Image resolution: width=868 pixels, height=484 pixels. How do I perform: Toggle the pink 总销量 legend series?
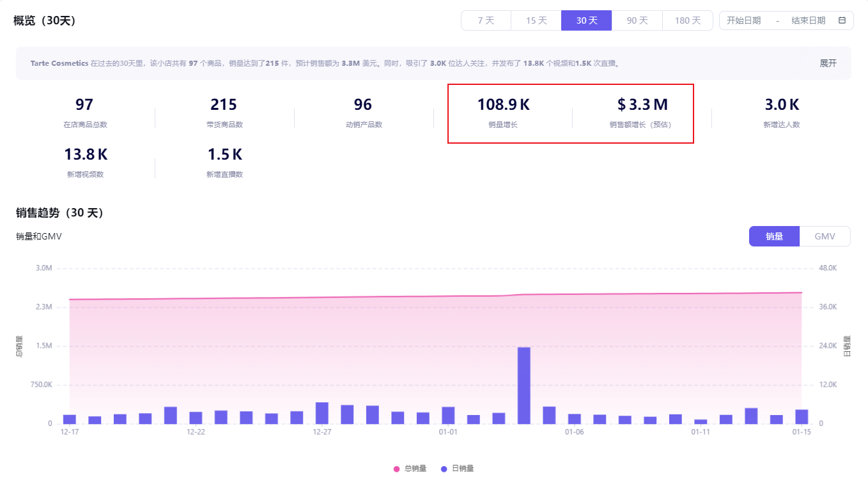pyautogui.click(x=410, y=469)
